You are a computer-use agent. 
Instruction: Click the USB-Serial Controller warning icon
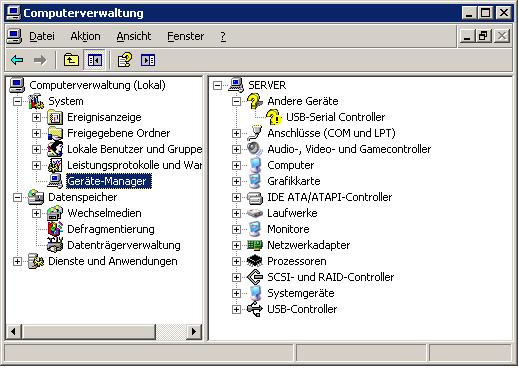[274, 117]
